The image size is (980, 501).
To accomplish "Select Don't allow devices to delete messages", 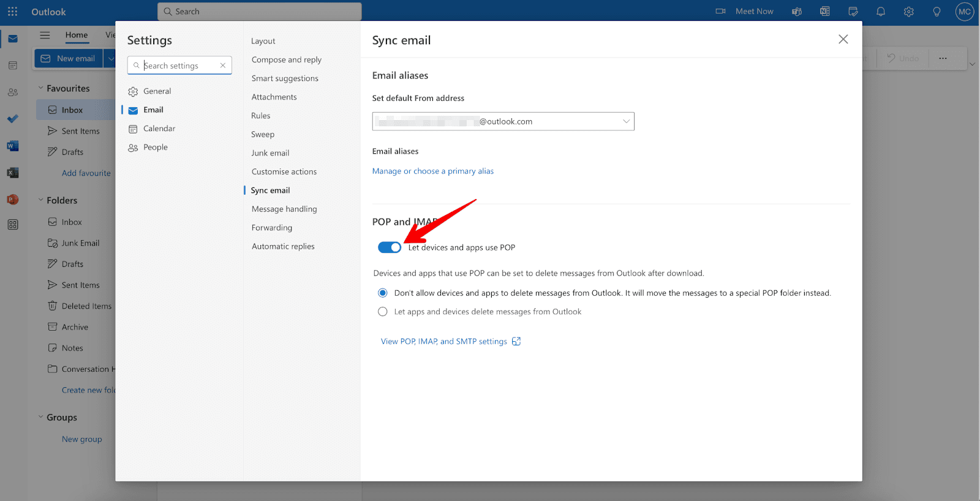I will [383, 293].
